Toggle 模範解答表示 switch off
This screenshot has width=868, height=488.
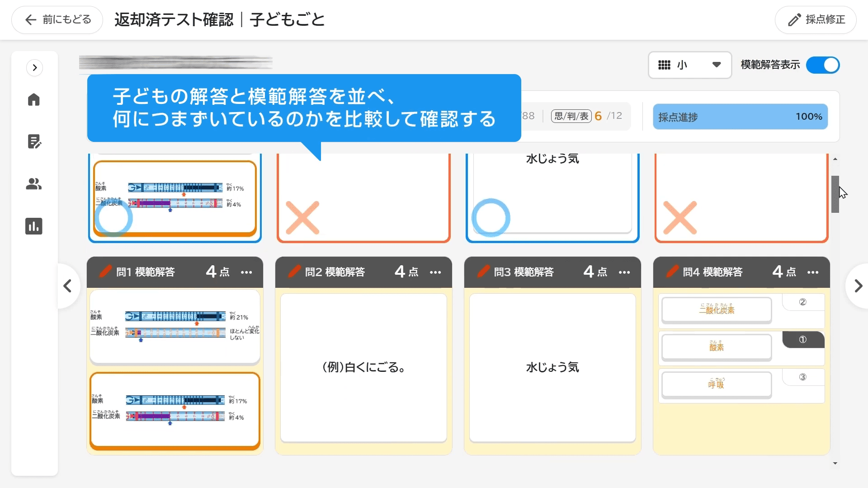[x=823, y=65]
